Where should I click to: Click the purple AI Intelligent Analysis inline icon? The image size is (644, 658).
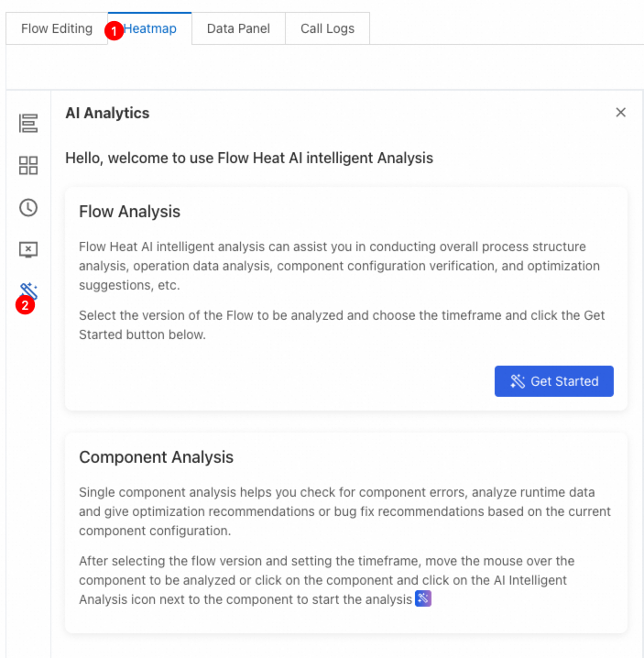423,598
